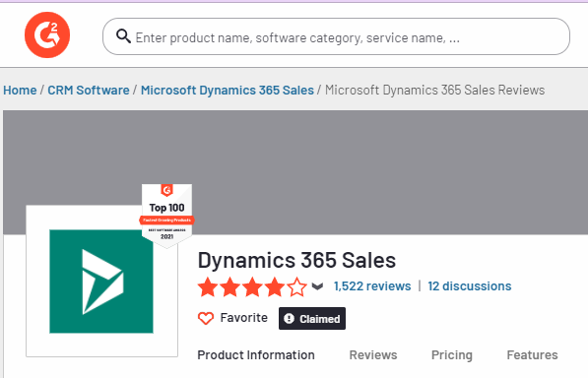Open the Microsoft Dynamics 365 Sales breadcrumb
This screenshot has height=378, width=588.
228,90
